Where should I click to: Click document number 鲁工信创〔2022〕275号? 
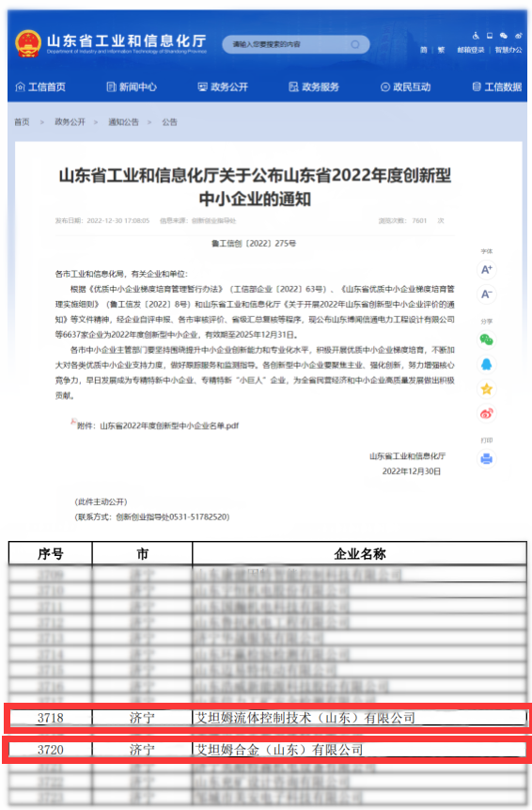click(254, 244)
